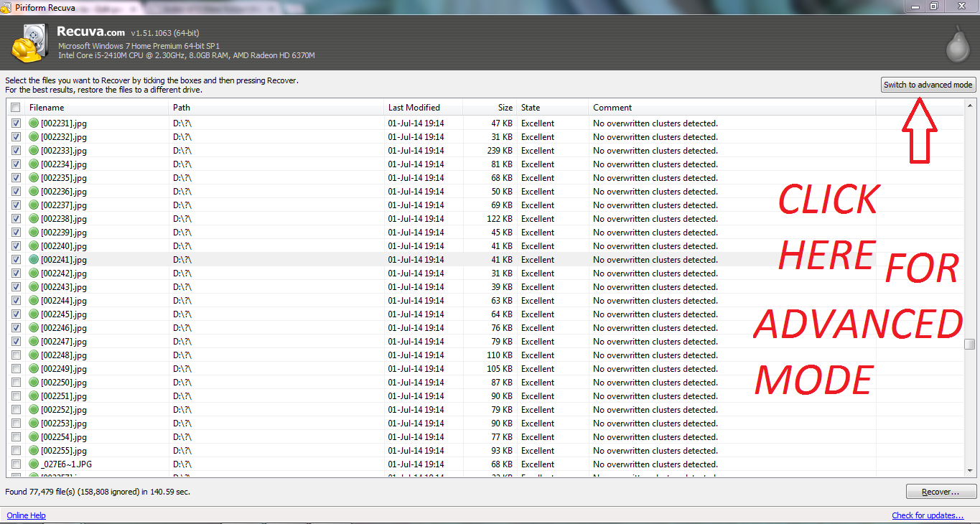
Task: Click the Recuva hard-hat drive logo
Action: pos(29,43)
